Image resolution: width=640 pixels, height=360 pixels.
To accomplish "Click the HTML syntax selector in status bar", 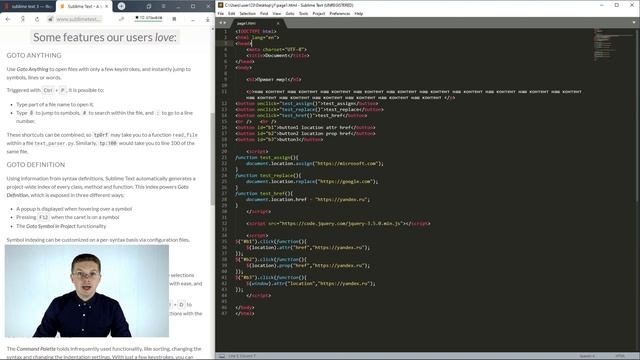I will [x=620, y=356].
